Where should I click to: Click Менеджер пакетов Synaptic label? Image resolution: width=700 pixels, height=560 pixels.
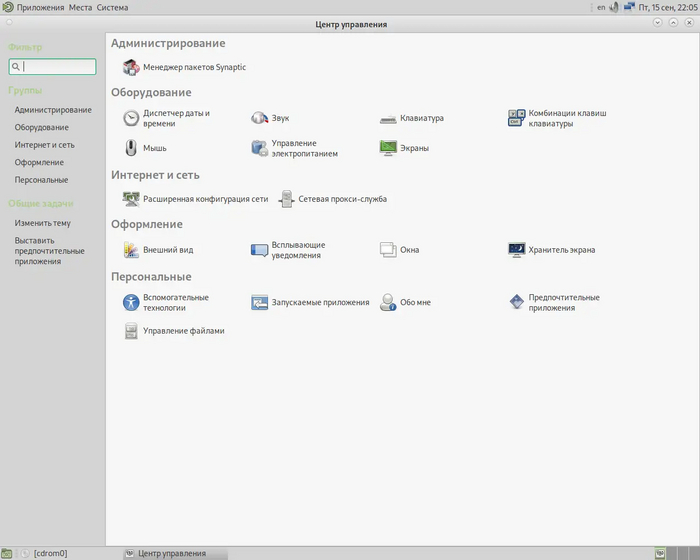194,67
